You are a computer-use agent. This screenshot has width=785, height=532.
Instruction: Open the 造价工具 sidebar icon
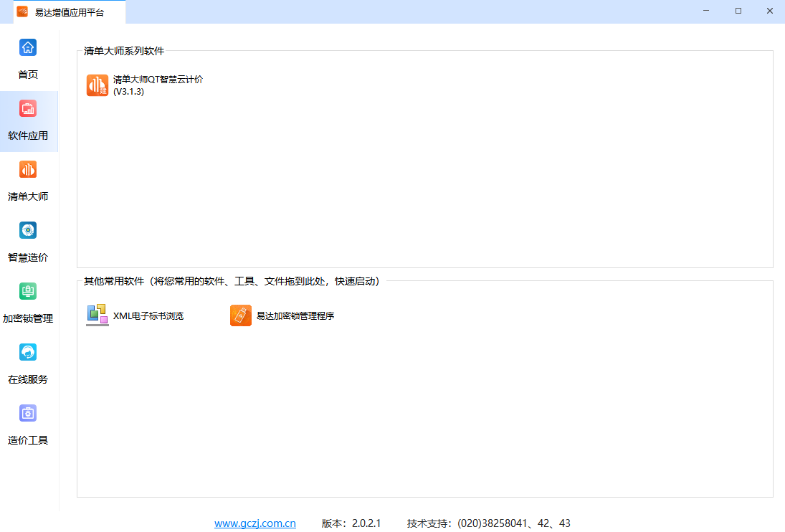tap(28, 414)
